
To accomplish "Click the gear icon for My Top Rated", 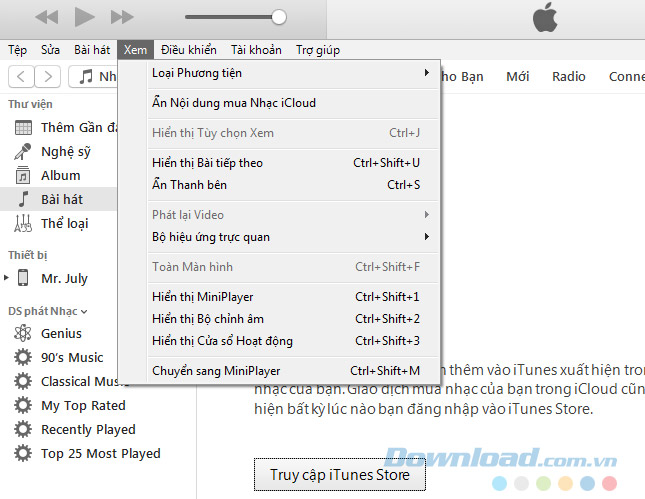I will pos(23,405).
